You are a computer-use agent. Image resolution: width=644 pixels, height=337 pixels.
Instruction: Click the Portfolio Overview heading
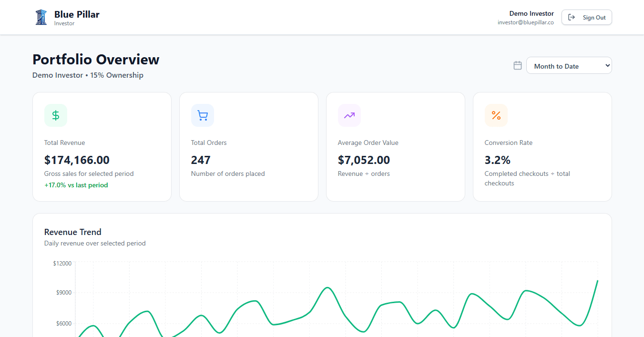pyautogui.click(x=95, y=59)
